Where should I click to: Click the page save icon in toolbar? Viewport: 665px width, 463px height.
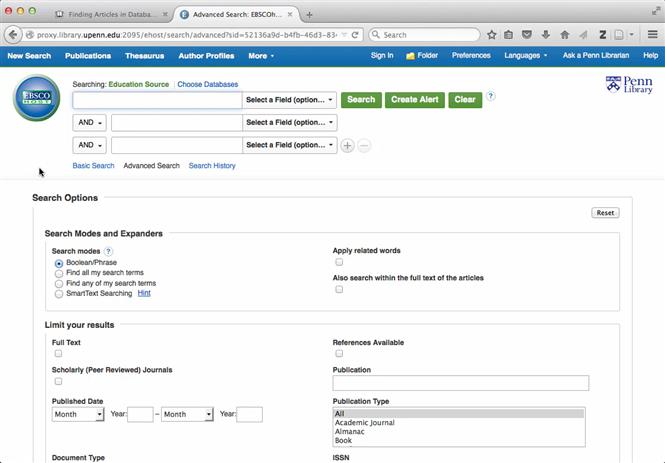coord(619,35)
